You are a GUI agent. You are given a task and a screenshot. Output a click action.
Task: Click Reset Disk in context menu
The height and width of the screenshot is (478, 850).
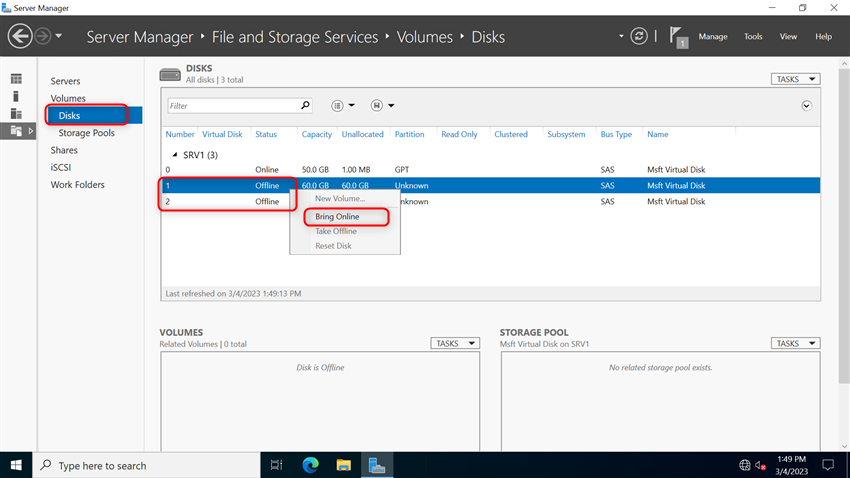pos(333,246)
